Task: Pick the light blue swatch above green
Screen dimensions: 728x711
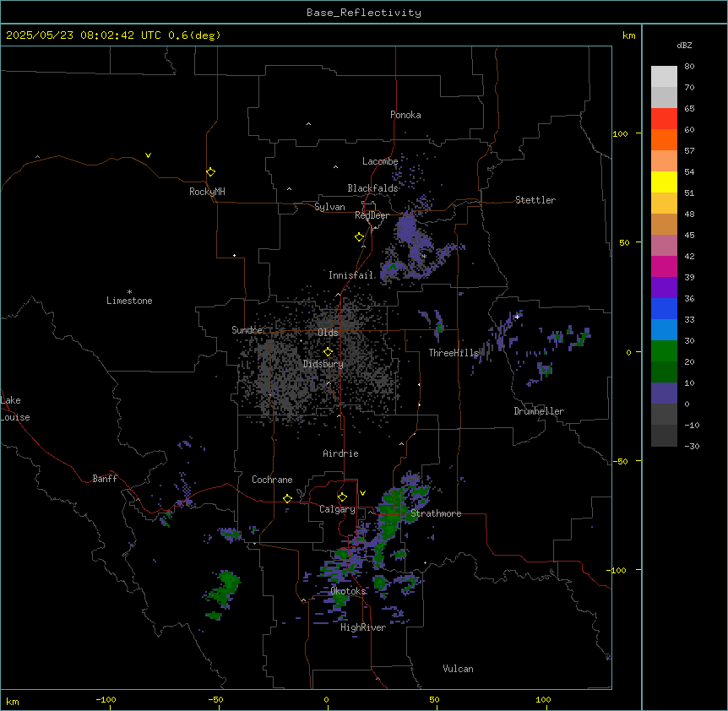Action: click(x=664, y=330)
